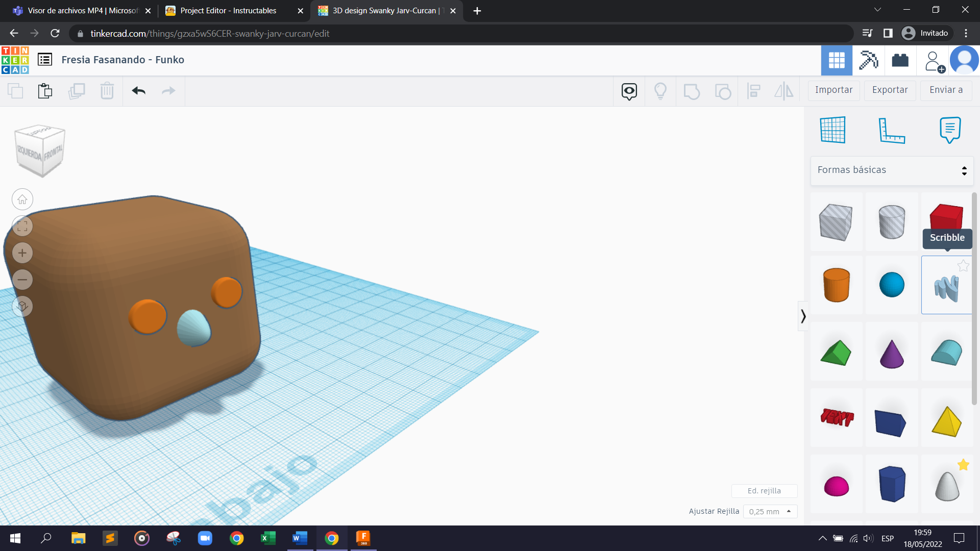Open the Ajustar Rejilla 0,25 mm dropdown
Viewport: 980px width, 551px height.
(x=770, y=511)
